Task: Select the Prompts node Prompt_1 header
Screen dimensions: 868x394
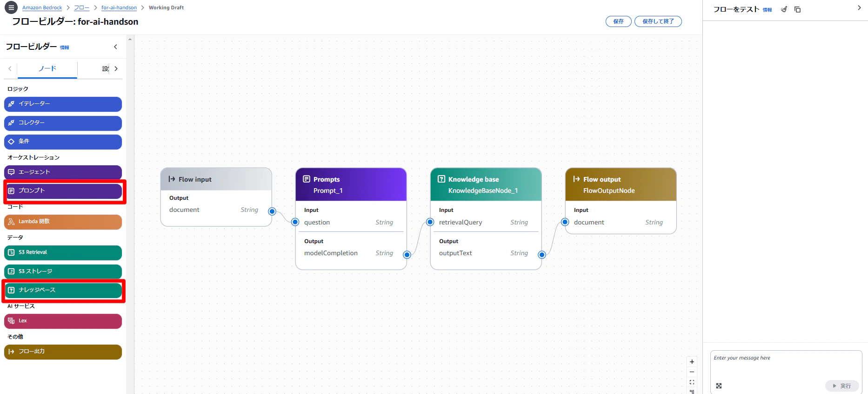Action: click(x=351, y=185)
